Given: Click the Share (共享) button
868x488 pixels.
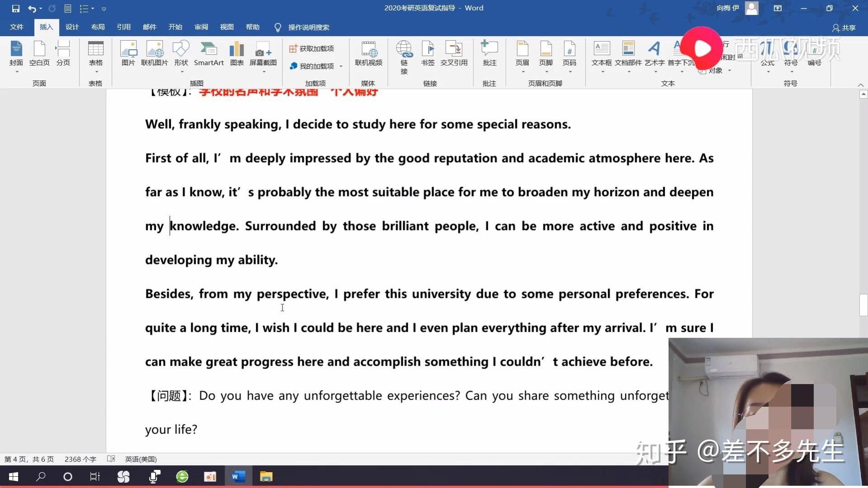Looking at the screenshot, I should click(x=844, y=28).
